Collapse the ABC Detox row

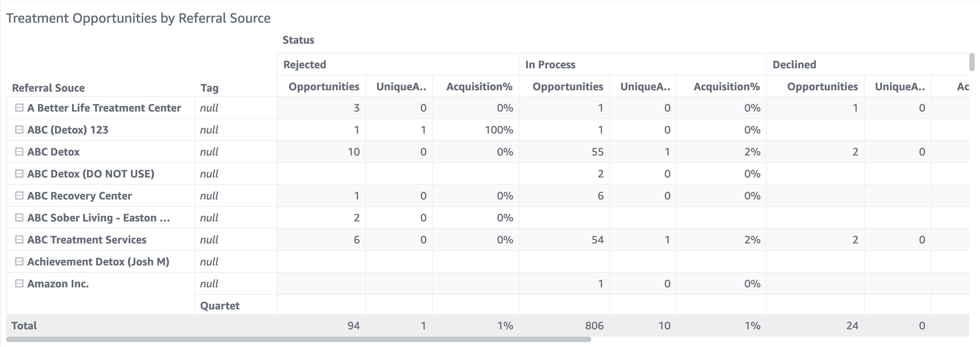point(19,152)
